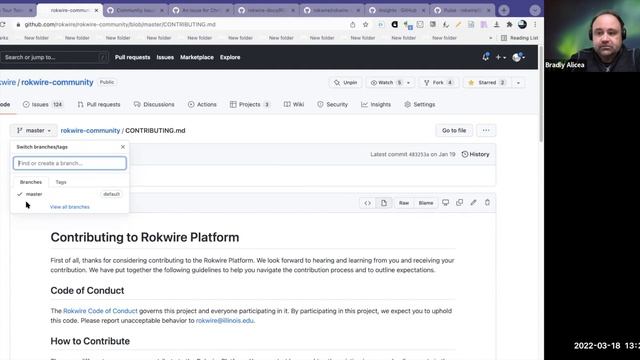The width and height of the screenshot is (640, 360).
Task: Click rokwire@illinois.edu email link
Action: [x=224, y=321]
